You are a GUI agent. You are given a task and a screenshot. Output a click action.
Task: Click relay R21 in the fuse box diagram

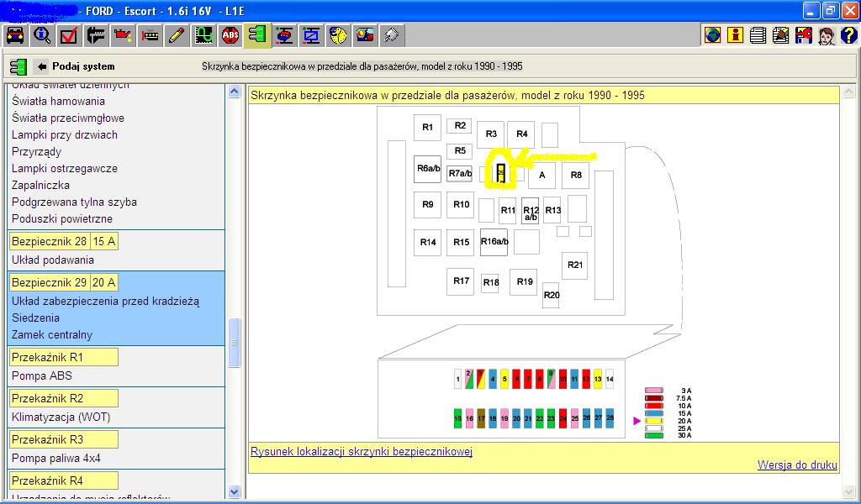pyautogui.click(x=575, y=265)
